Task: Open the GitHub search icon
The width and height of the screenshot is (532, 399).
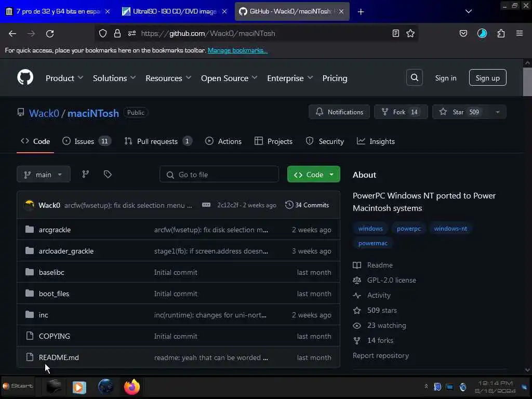Action: (414, 78)
